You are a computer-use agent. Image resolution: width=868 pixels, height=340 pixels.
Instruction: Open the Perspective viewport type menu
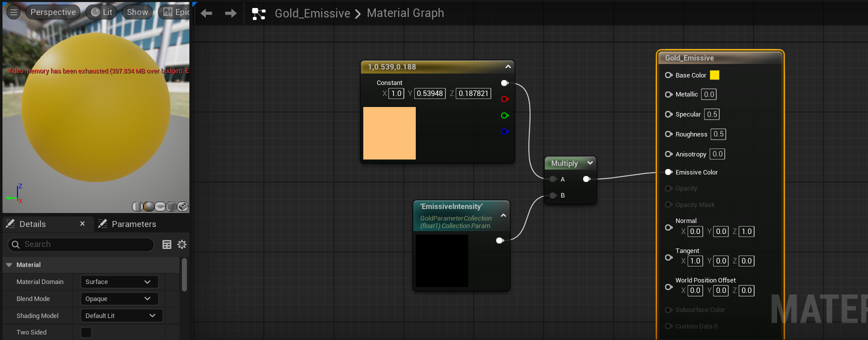pyautogui.click(x=53, y=12)
